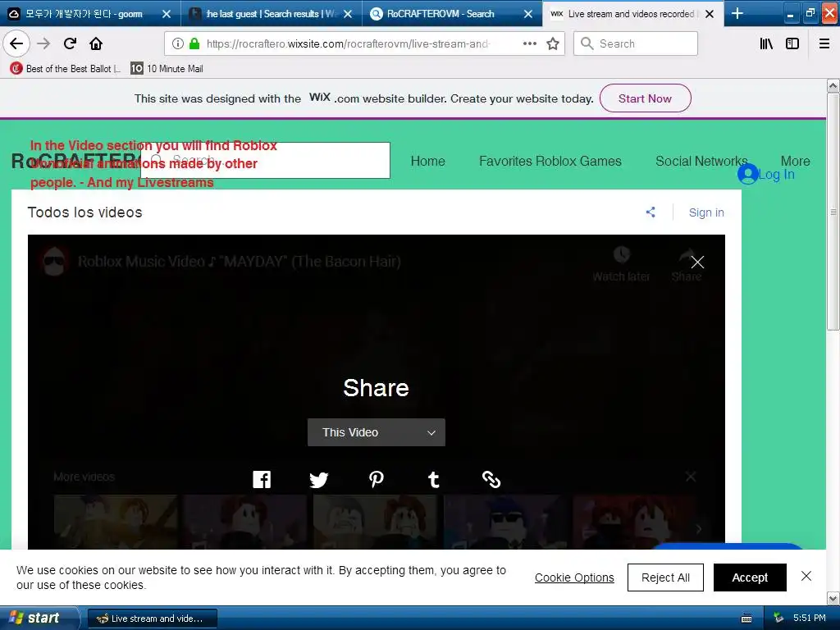Close the Share overlay with X

point(697,262)
